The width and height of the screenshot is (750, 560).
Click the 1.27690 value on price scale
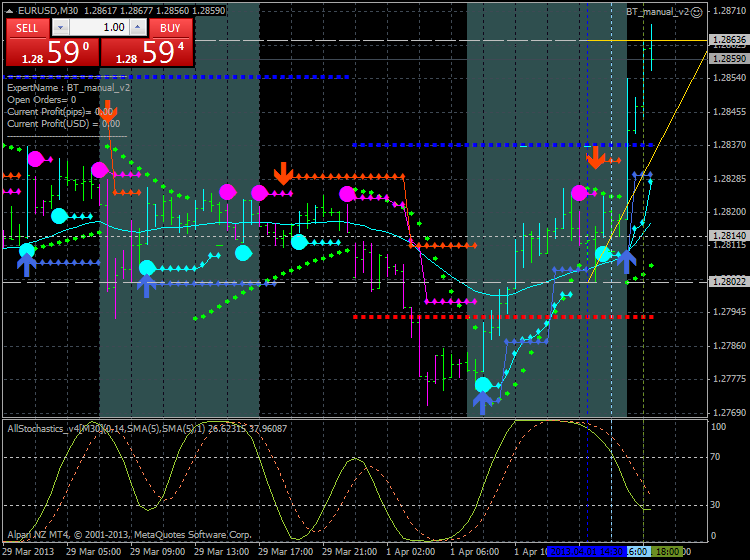tap(729, 412)
